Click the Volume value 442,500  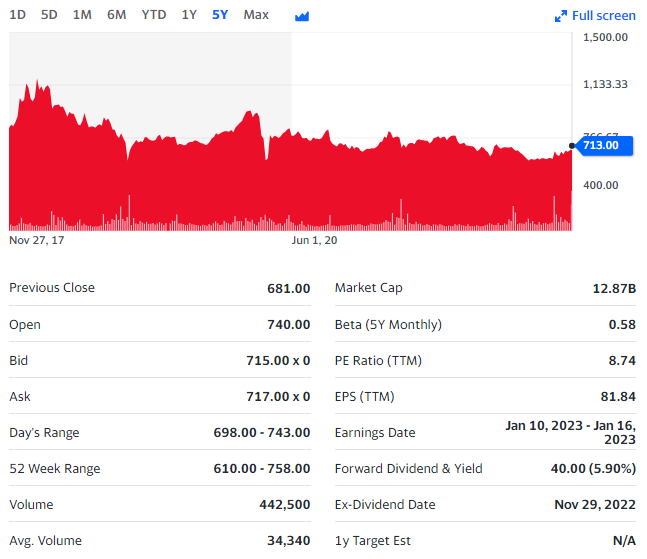(285, 505)
